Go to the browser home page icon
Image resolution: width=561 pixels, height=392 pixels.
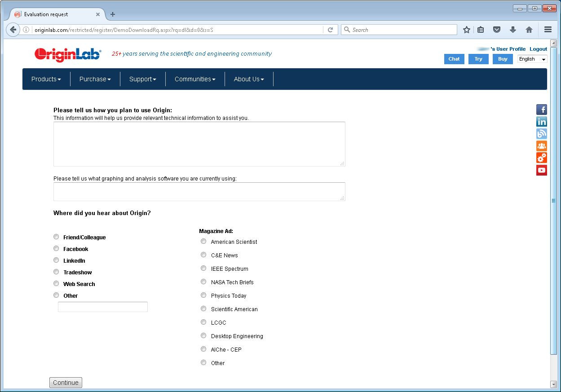tap(529, 30)
